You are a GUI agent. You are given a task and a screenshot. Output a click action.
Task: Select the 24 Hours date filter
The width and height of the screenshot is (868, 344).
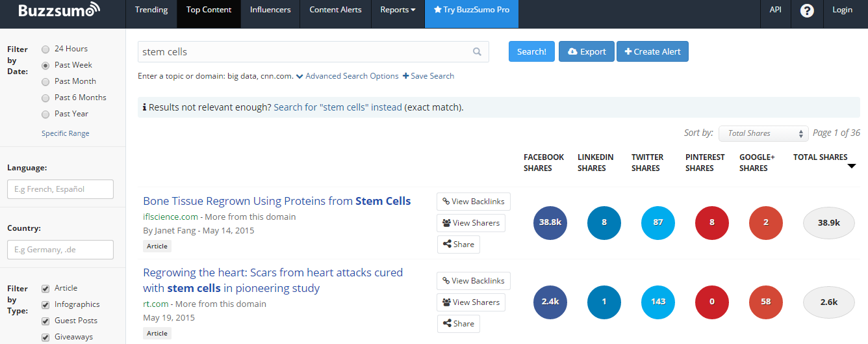point(45,49)
